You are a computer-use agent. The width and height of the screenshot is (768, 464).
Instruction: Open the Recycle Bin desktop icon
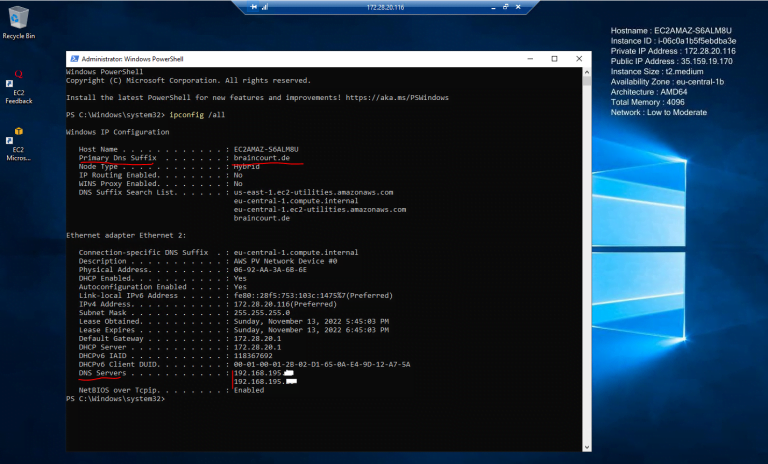18,18
